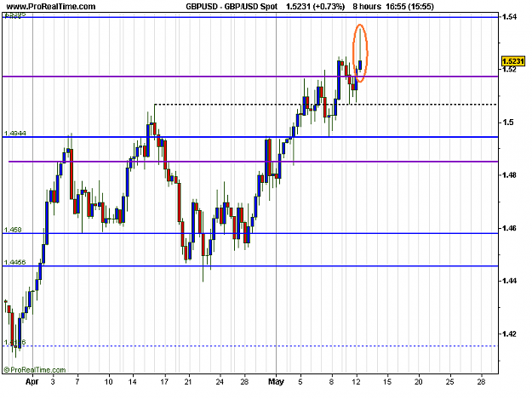Click the © ProRealTime.com copyright text
Screen dimensions: 532x399
35,370
